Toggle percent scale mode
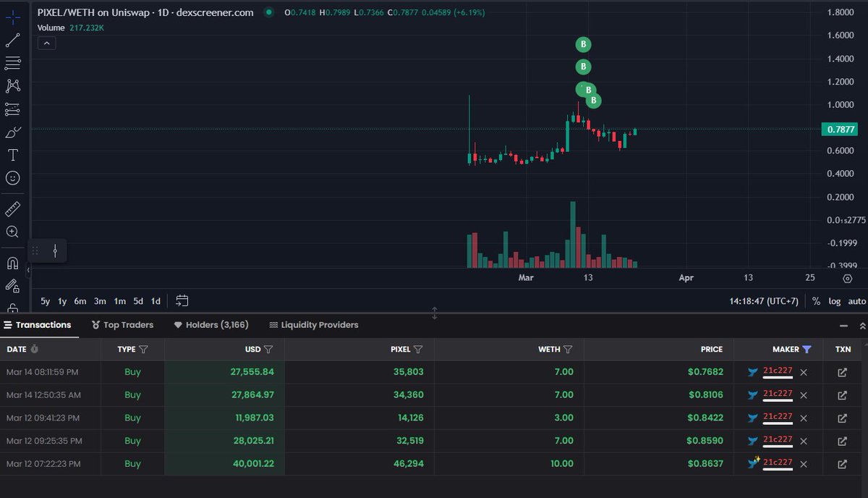The width and height of the screenshot is (868, 498). (x=817, y=300)
